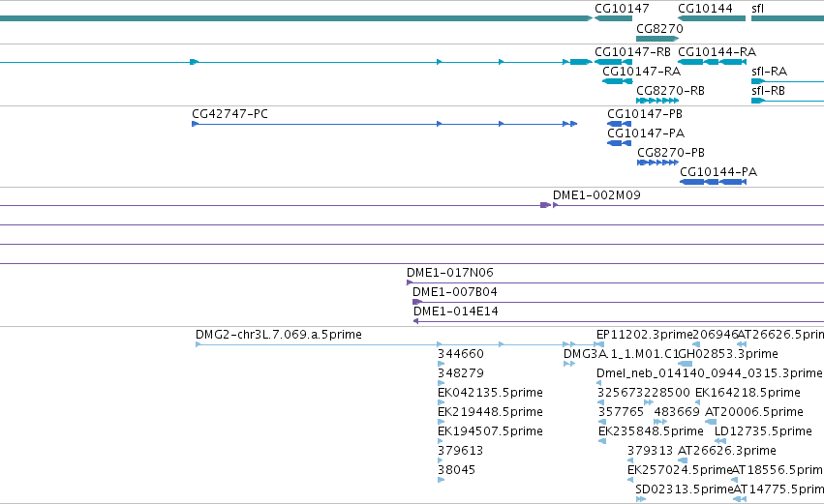Open the CG10147-PA protein feature
The height and width of the screenshot is (504, 824).
(619, 143)
